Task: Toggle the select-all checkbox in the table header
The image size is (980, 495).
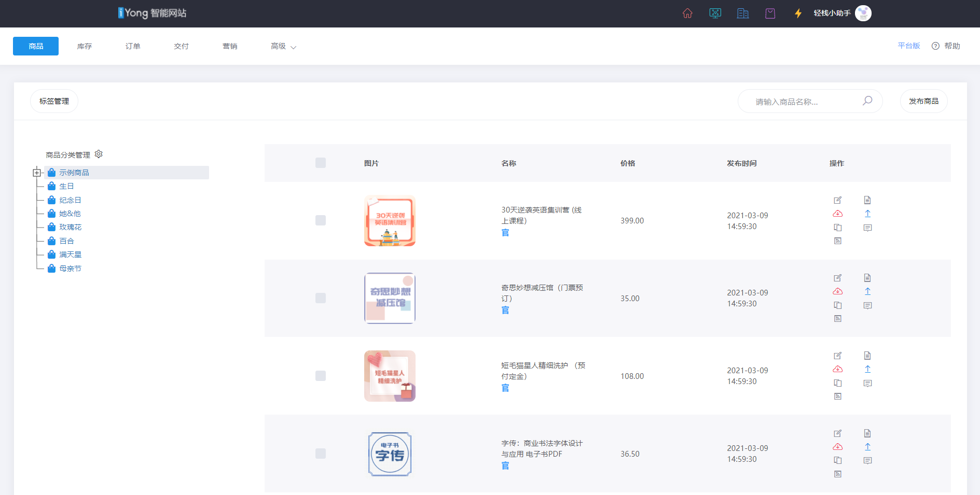Action: click(x=321, y=163)
